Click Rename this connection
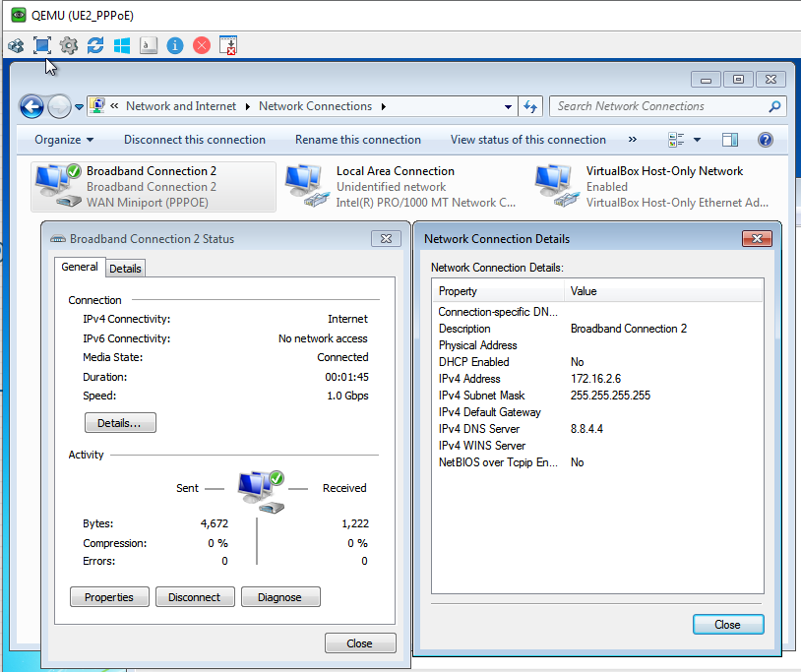Image resolution: width=801 pixels, height=672 pixels. point(358,139)
